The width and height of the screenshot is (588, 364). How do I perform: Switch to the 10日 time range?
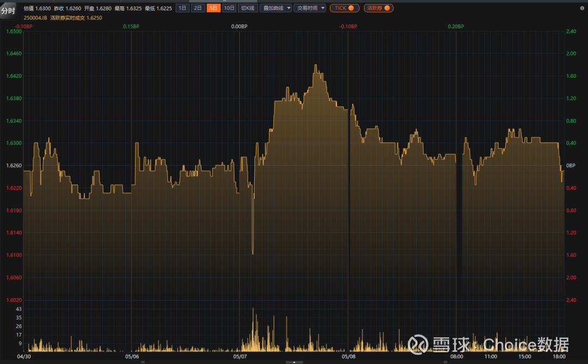pos(229,8)
